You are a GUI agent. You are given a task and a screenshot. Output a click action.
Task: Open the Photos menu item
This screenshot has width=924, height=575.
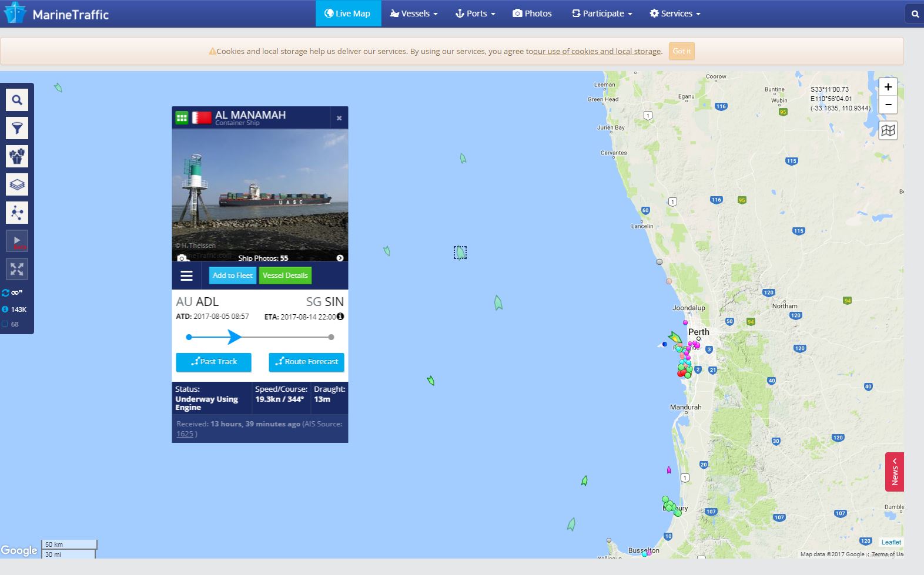point(532,14)
